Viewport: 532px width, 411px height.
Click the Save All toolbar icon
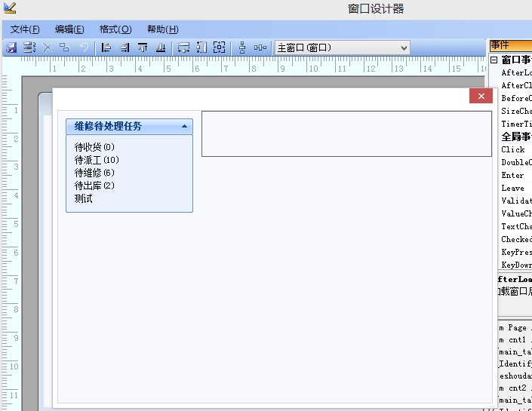tap(29, 48)
